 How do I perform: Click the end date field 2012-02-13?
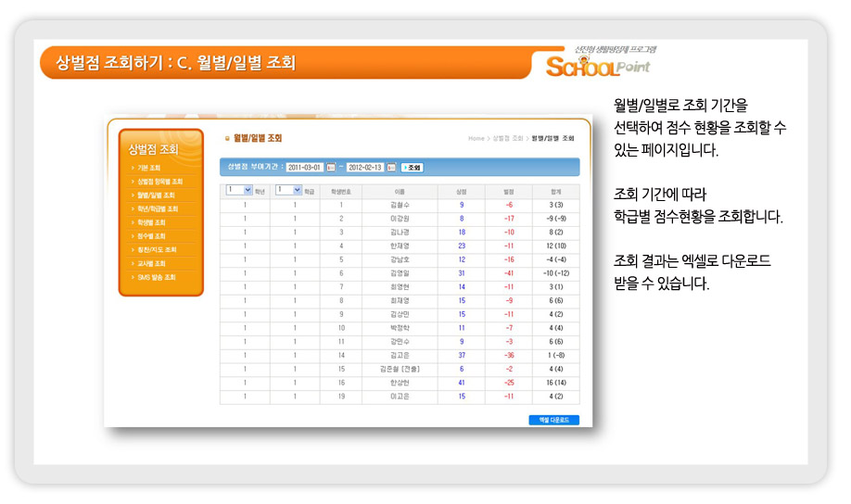click(365, 168)
